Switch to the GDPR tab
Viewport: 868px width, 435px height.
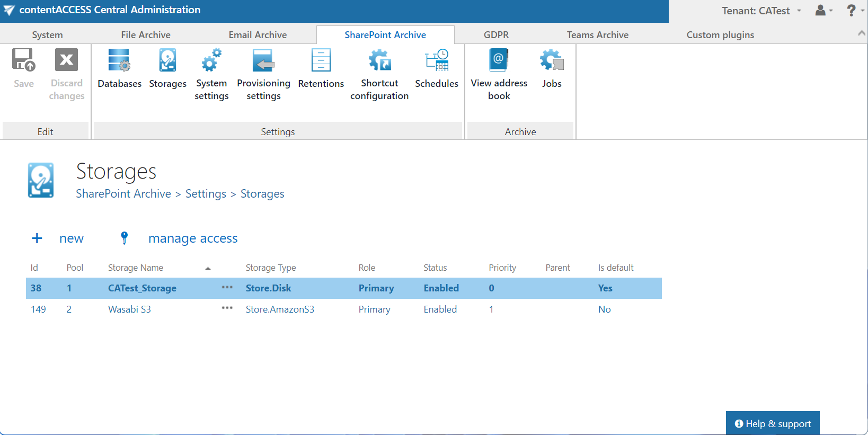[x=496, y=35]
